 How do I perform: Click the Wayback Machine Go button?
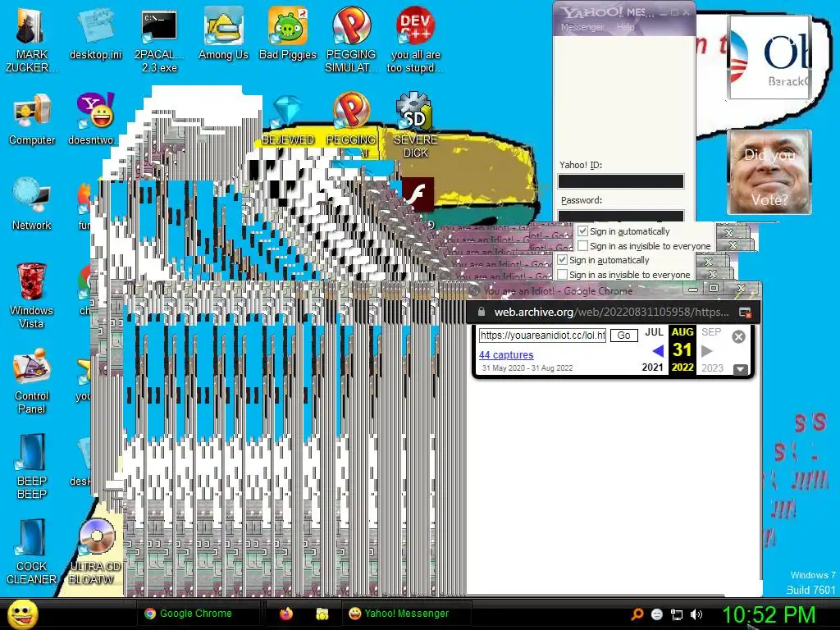click(x=623, y=336)
